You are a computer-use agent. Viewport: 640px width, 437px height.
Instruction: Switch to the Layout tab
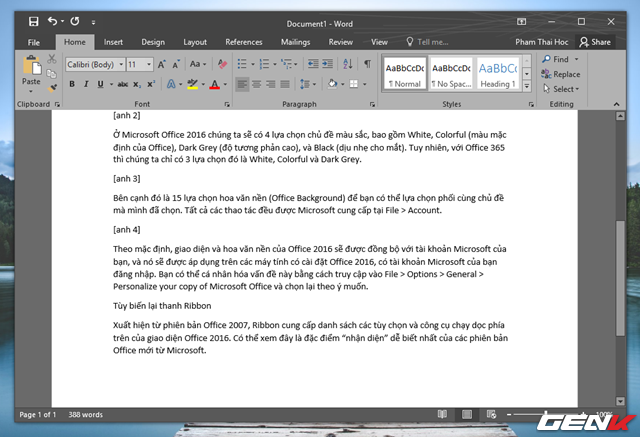195,42
